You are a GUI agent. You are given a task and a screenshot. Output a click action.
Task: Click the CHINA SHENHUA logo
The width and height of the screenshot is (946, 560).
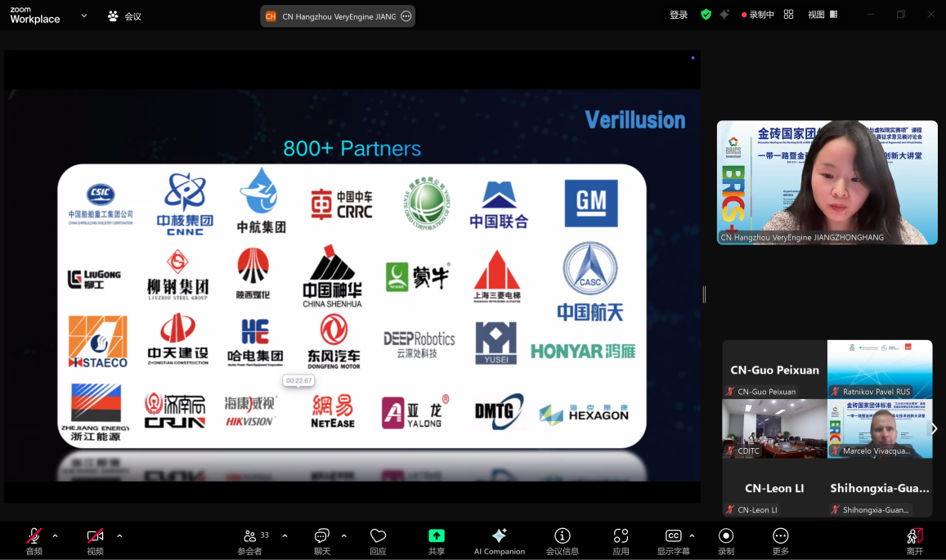click(332, 276)
